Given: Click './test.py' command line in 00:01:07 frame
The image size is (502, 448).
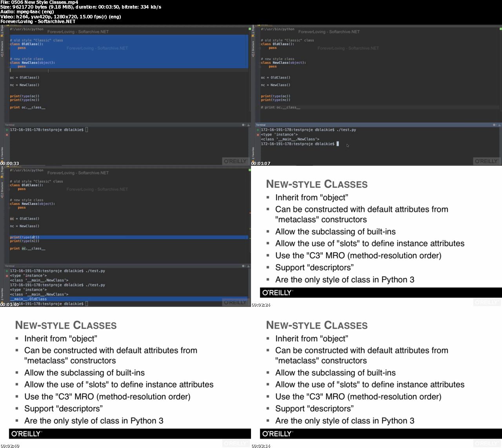Looking at the screenshot, I should pos(309,130).
